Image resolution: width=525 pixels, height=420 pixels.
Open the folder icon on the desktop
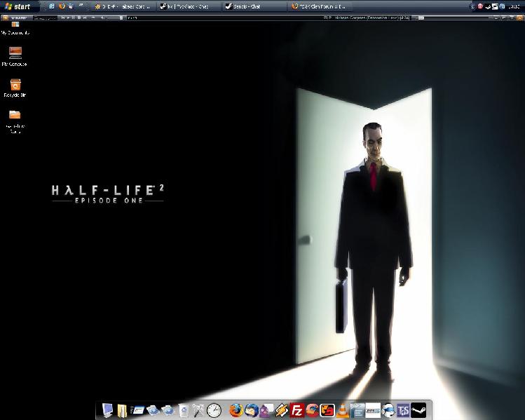[15, 117]
